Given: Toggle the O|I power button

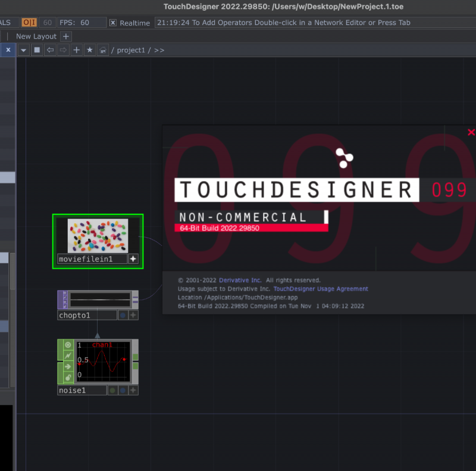Looking at the screenshot, I should click(29, 23).
